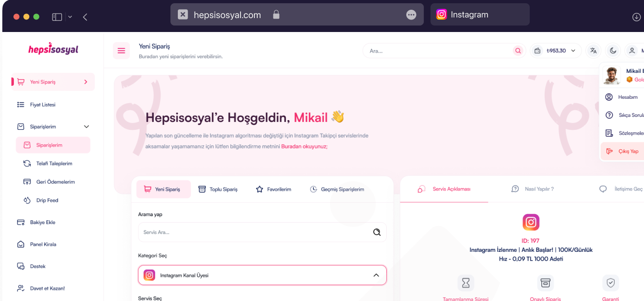Switch to the Geçmiş Siparişlerim tab
This screenshot has height=301, width=644.
pyautogui.click(x=337, y=189)
